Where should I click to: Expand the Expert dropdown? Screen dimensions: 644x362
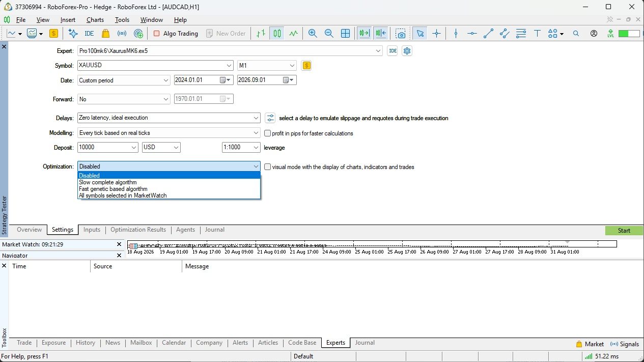pyautogui.click(x=378, y=51)
